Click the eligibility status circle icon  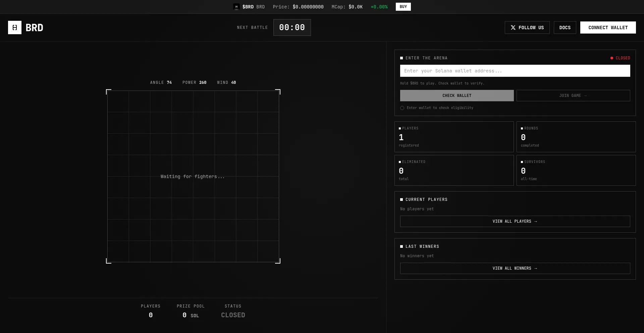(x=402, y=108)
